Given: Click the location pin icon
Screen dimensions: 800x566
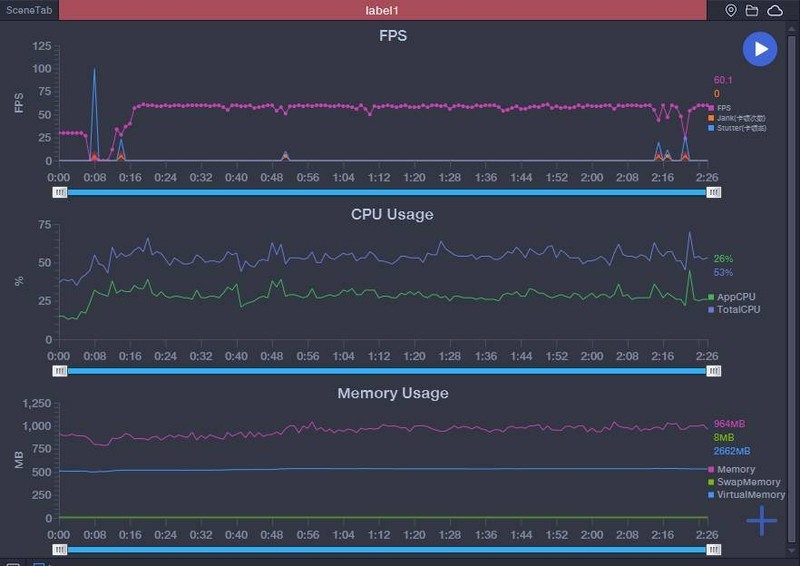Looking at the screenshot, I should (731, 10).
